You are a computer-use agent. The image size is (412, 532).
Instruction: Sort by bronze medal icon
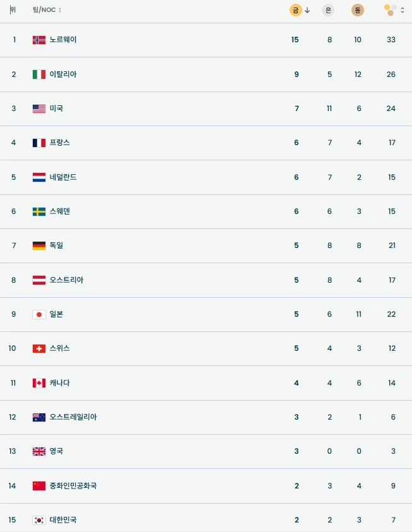pos(358,9)
